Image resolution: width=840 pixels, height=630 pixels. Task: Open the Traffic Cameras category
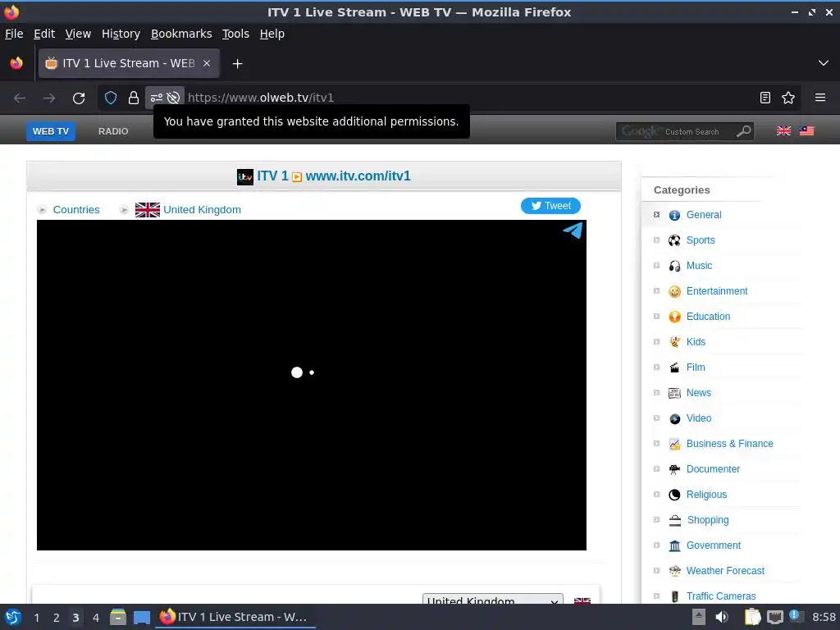(721, 596)
